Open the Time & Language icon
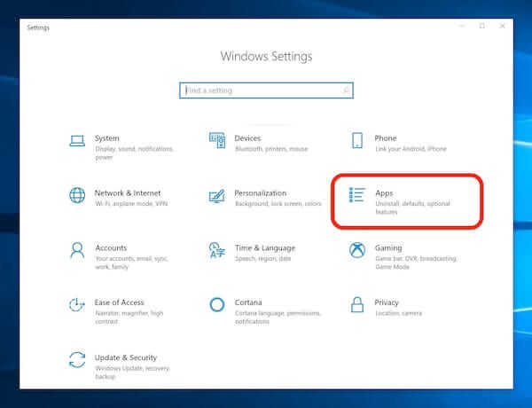 click(217, 250)
